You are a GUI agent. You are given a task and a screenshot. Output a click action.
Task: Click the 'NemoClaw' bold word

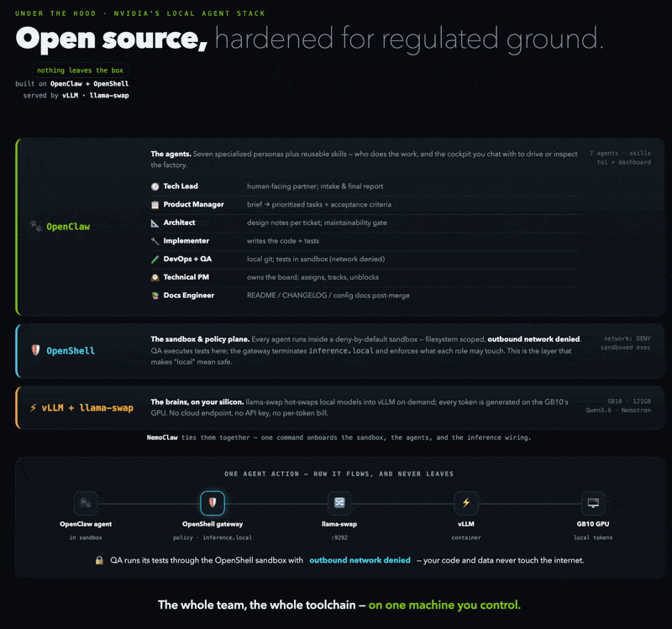click(162, 438)
